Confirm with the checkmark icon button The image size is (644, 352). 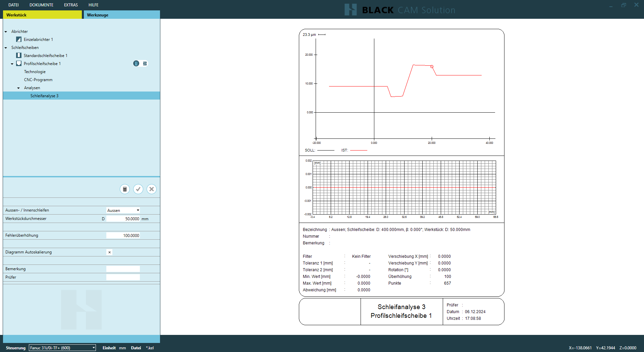138,189
